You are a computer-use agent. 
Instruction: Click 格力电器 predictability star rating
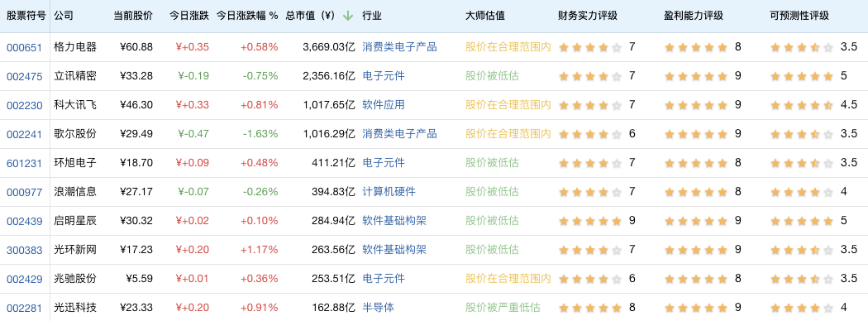[802, 48]
